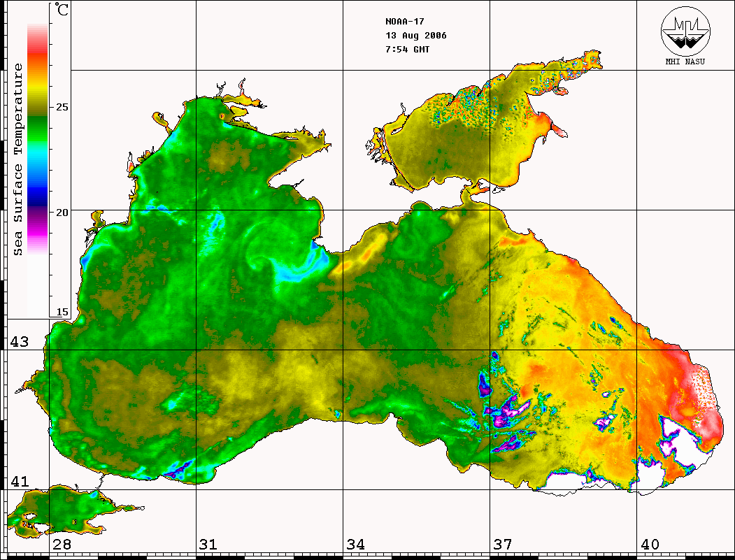Click the MHI NASU logo emblem
The width and height of the screenshot is (735, 560).
(x=685, y=31)
